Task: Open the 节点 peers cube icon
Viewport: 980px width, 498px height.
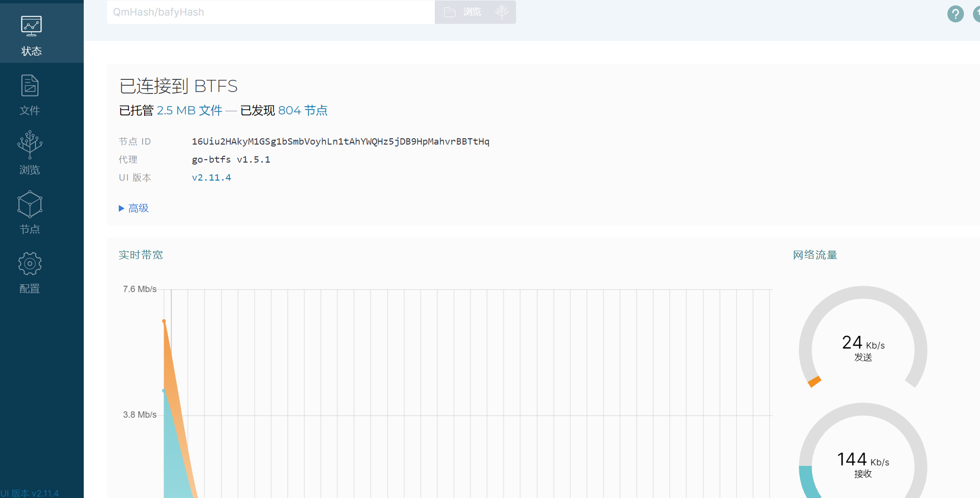Action: click(30, 204)
